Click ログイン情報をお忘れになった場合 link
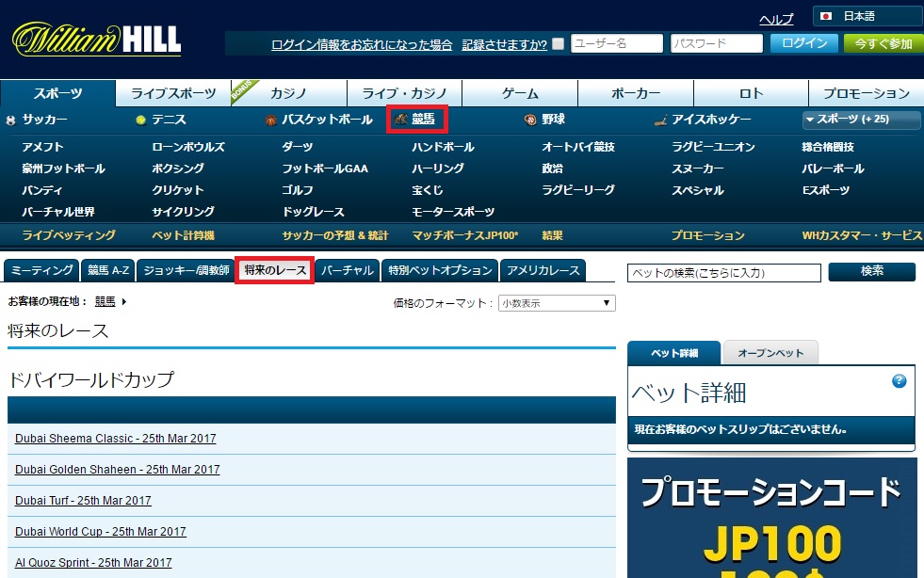Image resolution: width=924 pixels, height=578 pixels. (362, 44)
